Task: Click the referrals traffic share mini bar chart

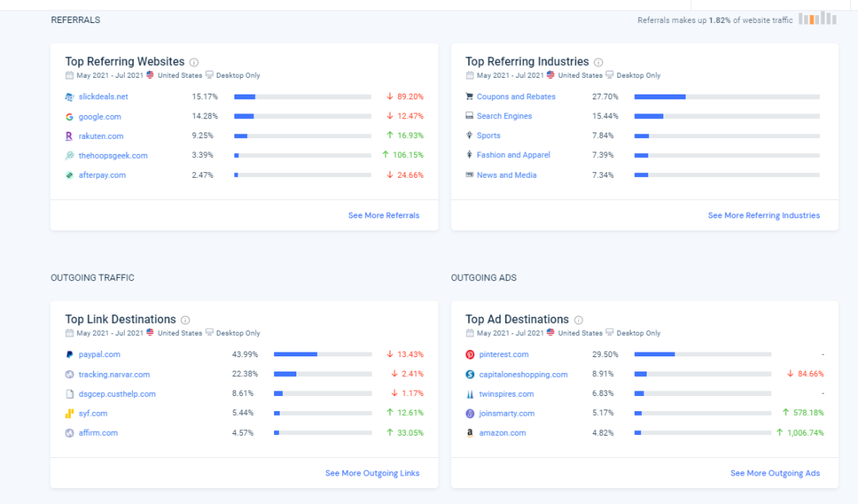Action: pos(817,19)
